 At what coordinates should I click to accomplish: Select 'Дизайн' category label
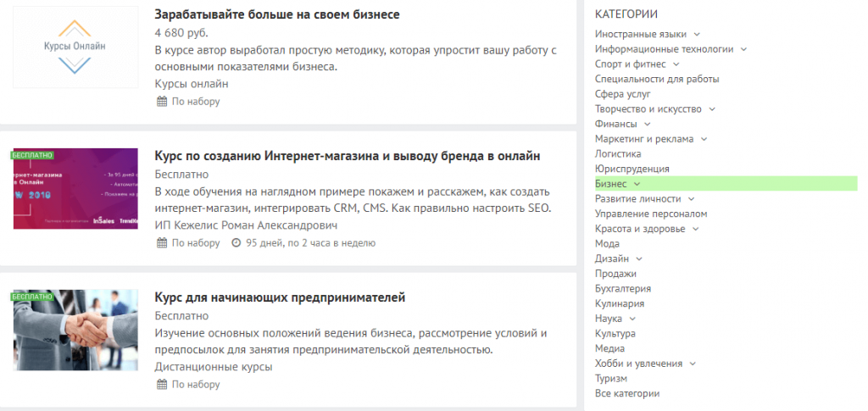(612, 258)
